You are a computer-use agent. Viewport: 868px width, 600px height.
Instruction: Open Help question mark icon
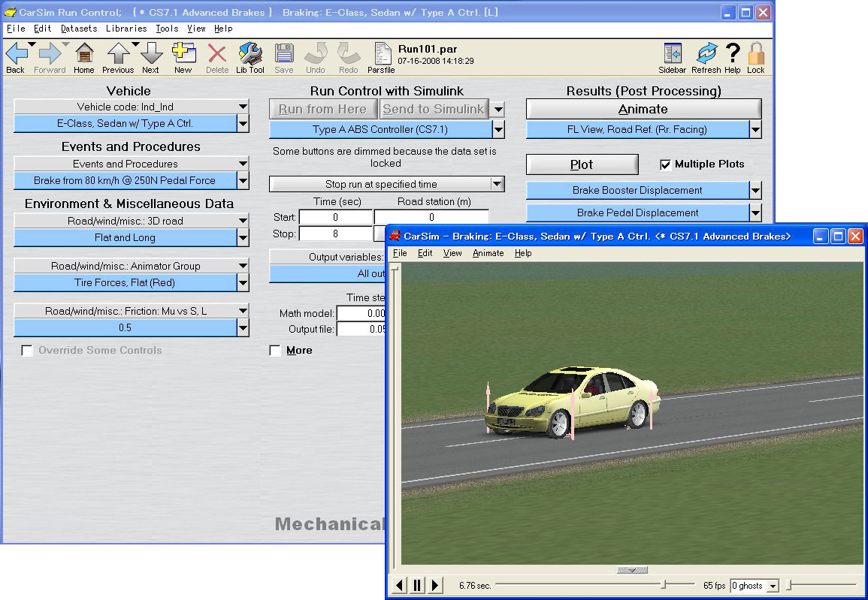coord(733,53)
